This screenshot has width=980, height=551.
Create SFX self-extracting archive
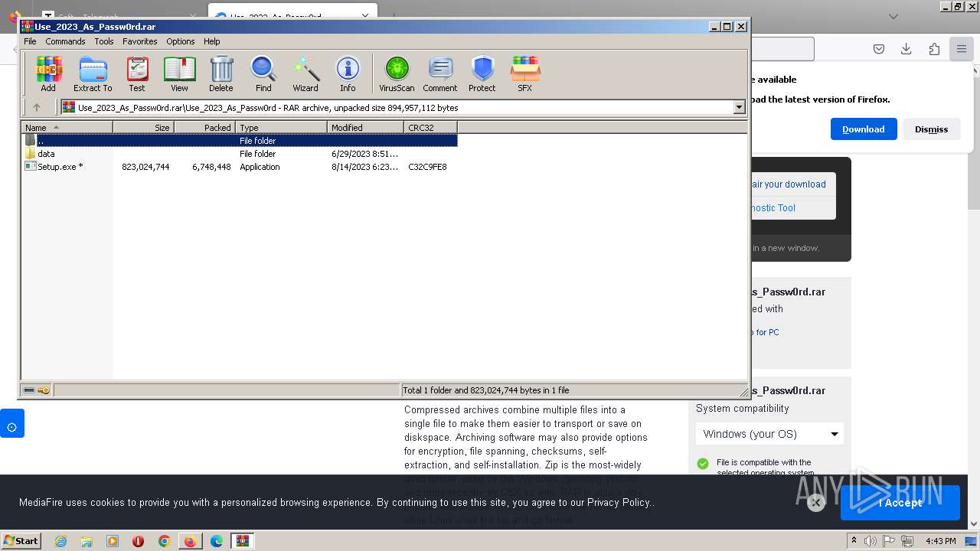point(524,73)
